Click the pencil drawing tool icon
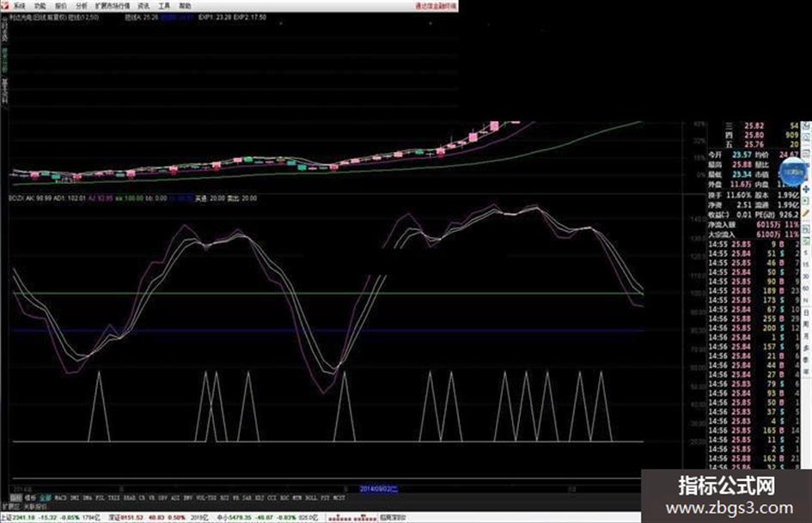 point(806,213)
